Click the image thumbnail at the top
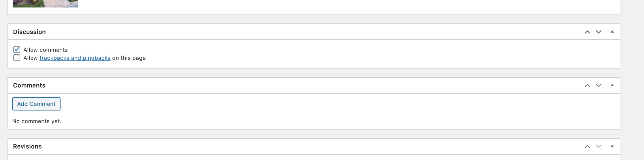 (46, 3)
